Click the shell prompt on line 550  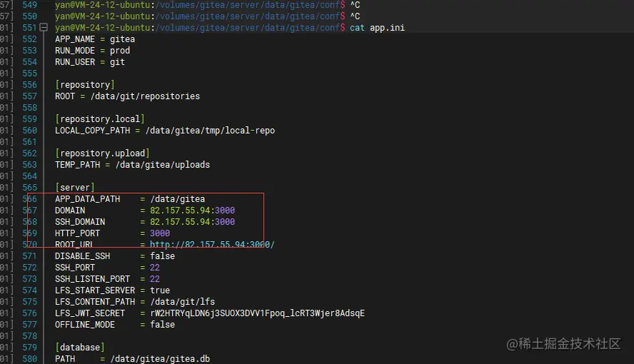click(200, 16)
